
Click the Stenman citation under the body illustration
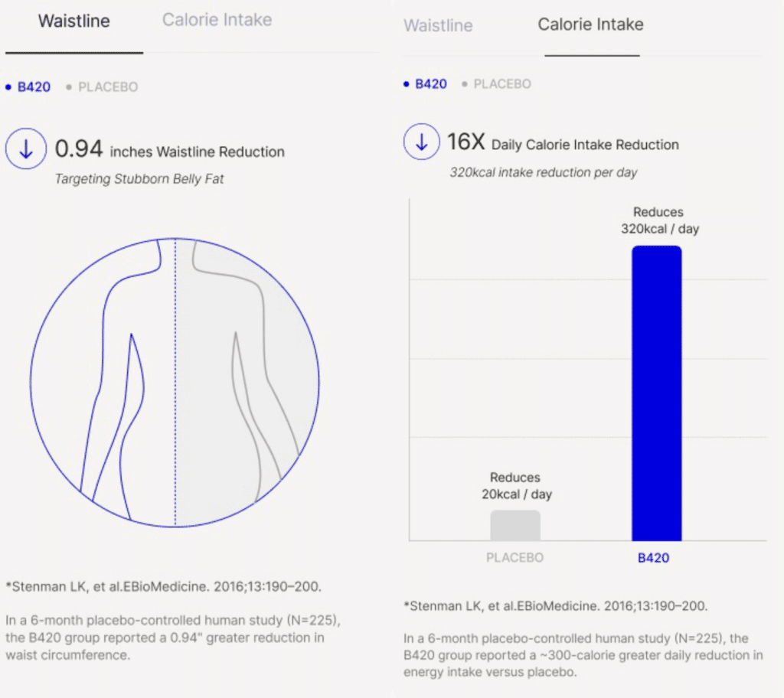(x=162, y=587)
